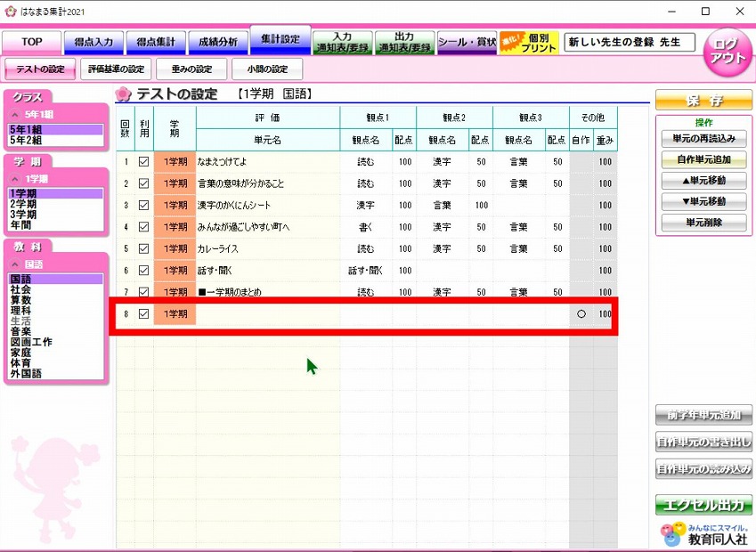Screen dimensions: 756x552
Task: Select 5年1組 in the class list
Action: pos(56,130)
